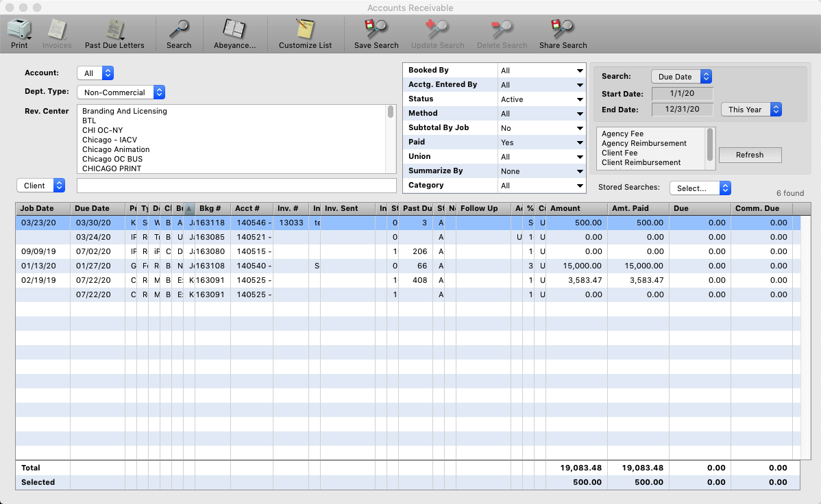Select Chicago Animation revenue center

(x=116, y=149)
